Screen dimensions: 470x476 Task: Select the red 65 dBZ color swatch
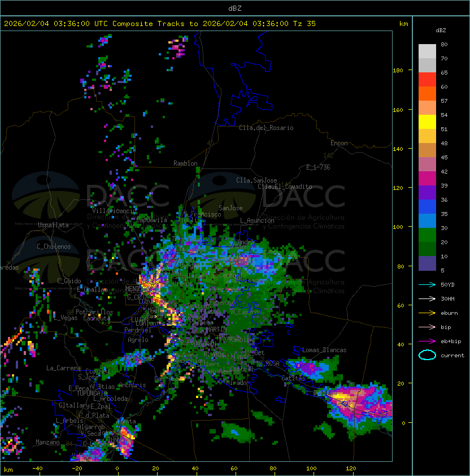click(427, 80)
